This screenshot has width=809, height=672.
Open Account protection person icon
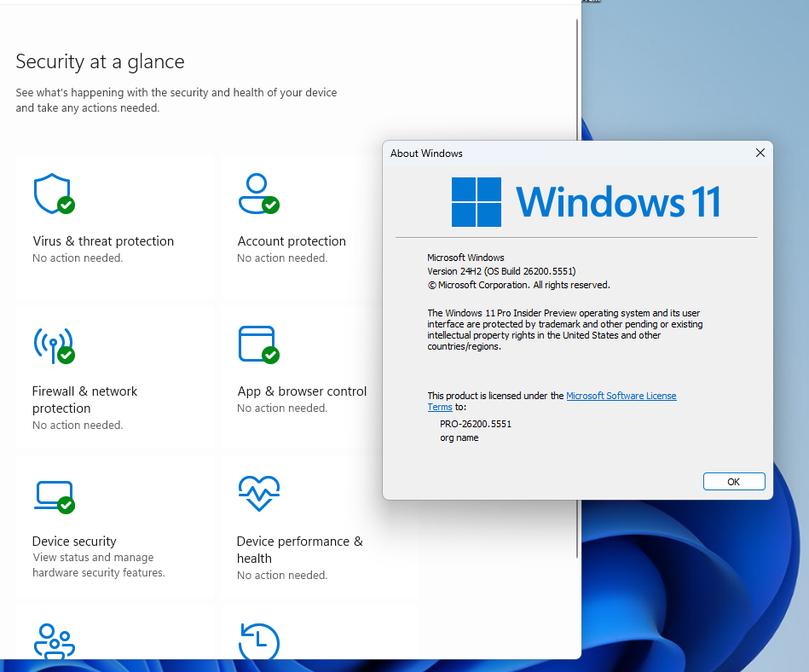pos(258,194)
